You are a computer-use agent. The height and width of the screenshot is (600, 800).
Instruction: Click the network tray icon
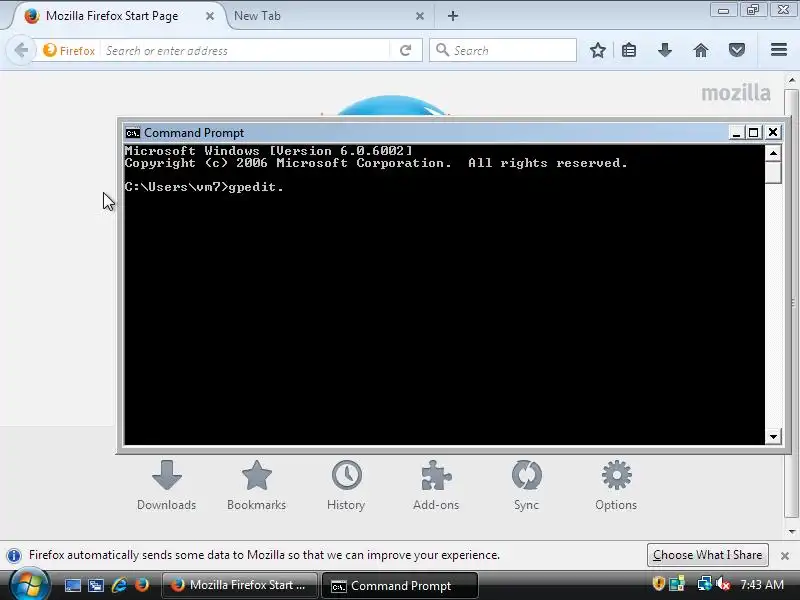point(705,584)
